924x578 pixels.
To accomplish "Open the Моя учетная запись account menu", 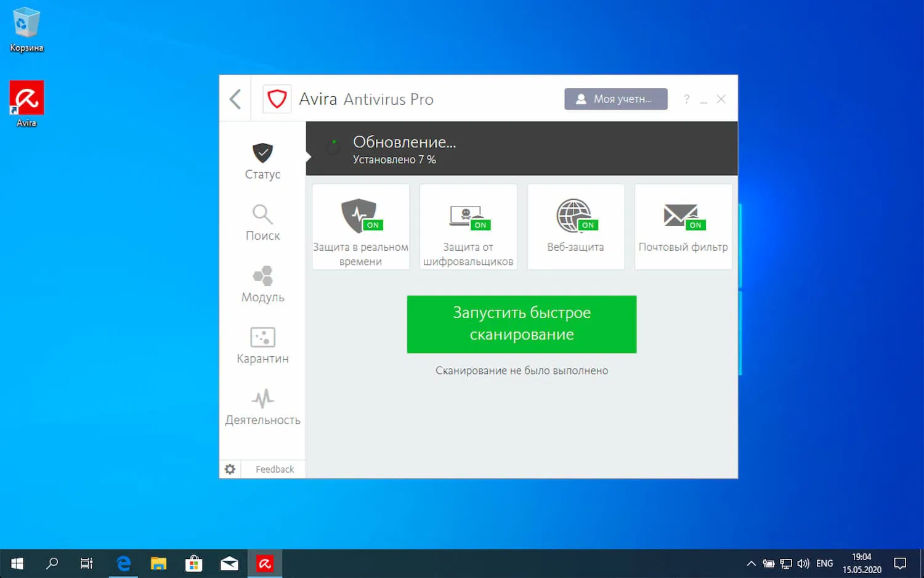I will 615,99.
